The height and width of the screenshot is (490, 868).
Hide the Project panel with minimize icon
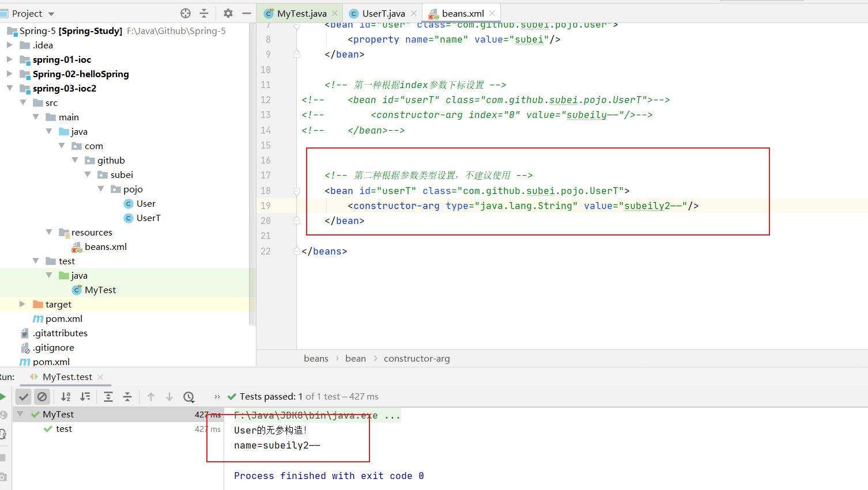click(x=247, y=13)
